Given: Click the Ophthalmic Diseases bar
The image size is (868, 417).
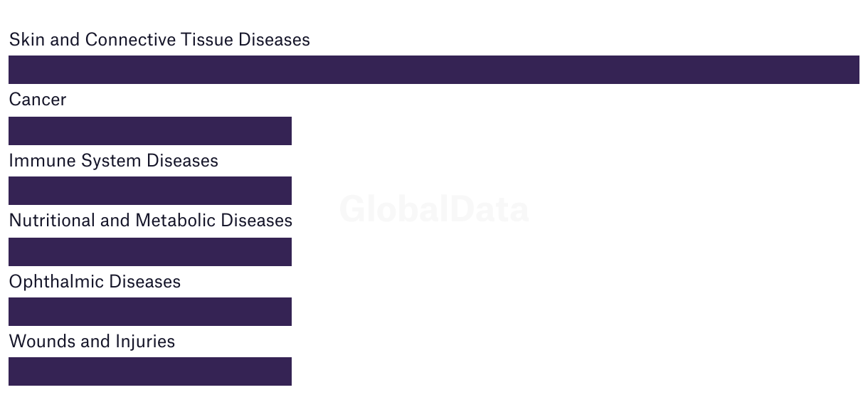Looking at the screenshot, I should (x=150, y=312).
